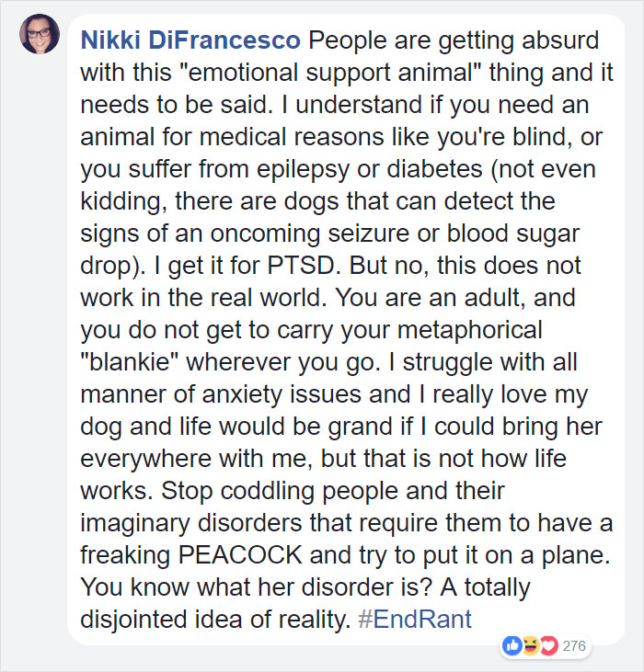The image size is (644, 672).
Task: Click the Nikki DiFrancesco name link
Action: pyautogui.click(x=190, y=40)
